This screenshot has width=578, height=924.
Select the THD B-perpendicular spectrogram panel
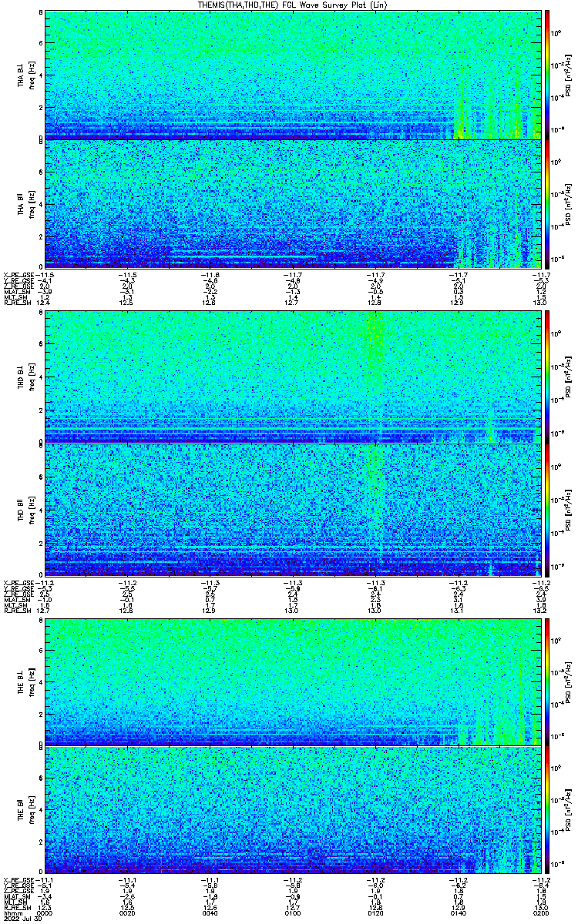point(292,377)
